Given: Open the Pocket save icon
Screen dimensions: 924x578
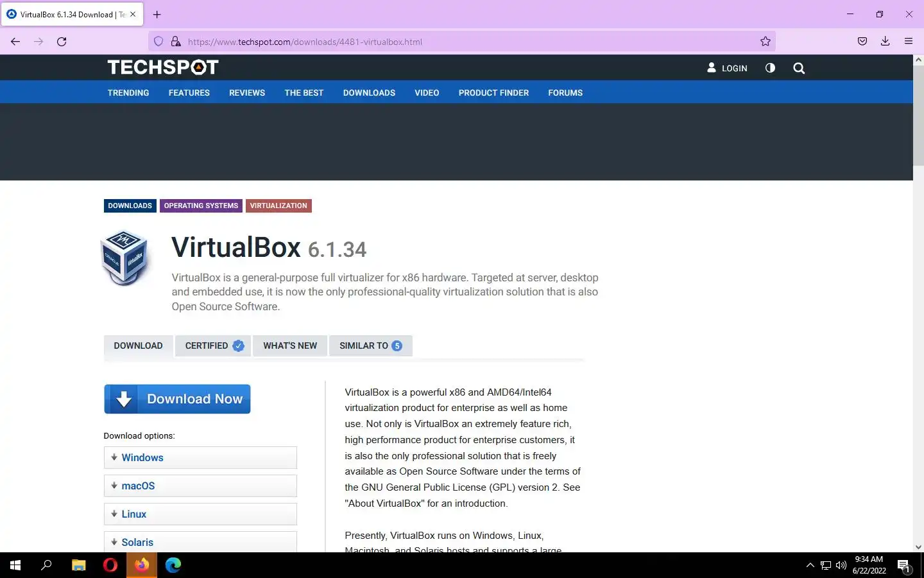Looking at the screenshot, I should (862, 42).
